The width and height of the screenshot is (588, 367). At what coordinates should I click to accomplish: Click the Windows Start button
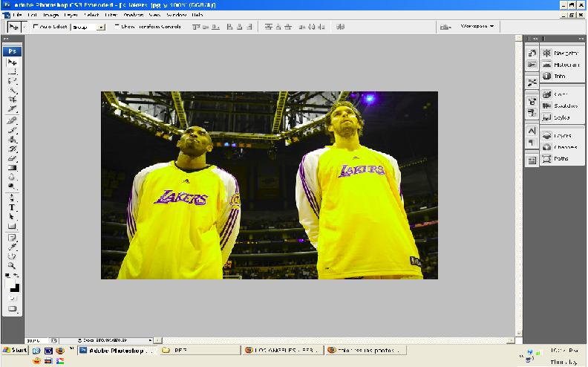[15, 350]
